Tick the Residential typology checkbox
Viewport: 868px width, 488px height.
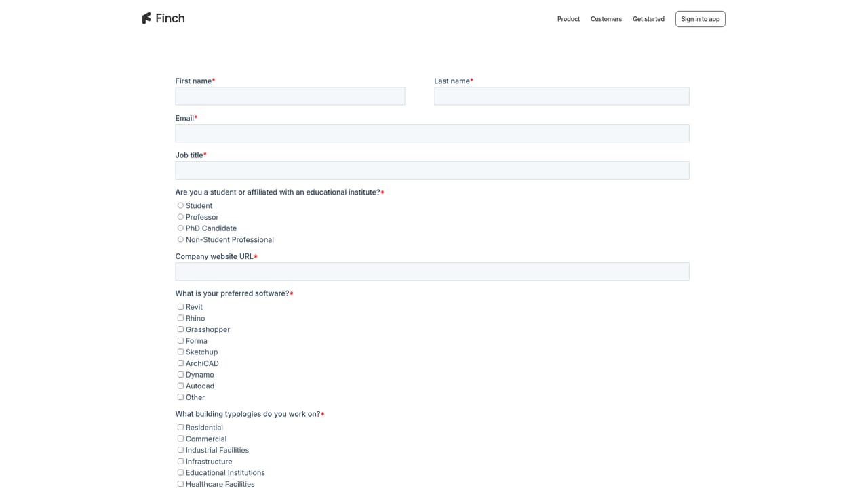pos(180,427)
